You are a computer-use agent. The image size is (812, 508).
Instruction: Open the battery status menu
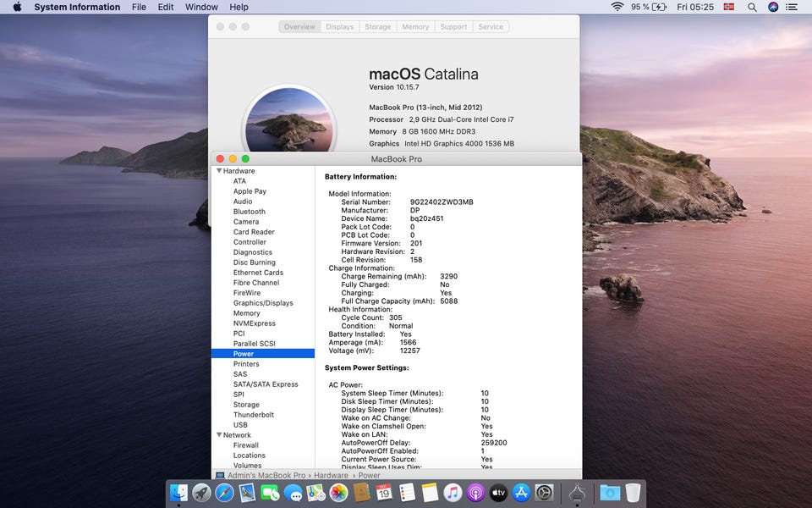tap(659, 7)
